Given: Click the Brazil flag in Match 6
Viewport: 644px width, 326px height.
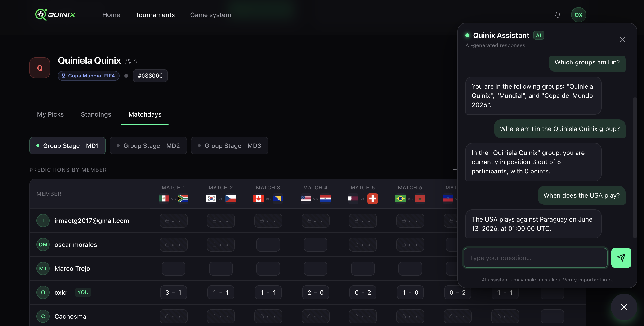Looking at the screenshot, I should coord(401,198).
